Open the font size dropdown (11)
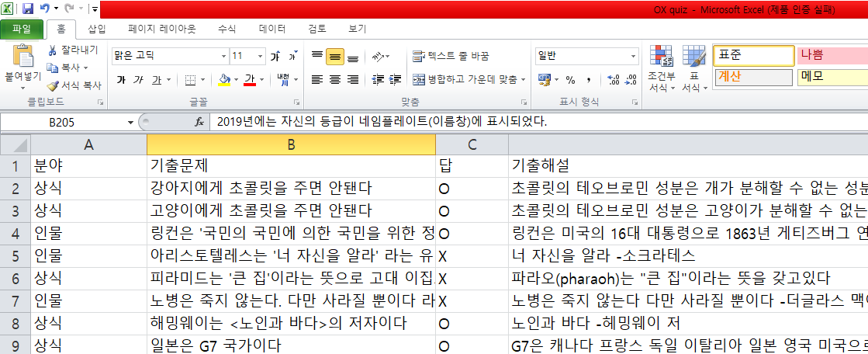This screenshot has width=868, height=354. coord(261,57)
